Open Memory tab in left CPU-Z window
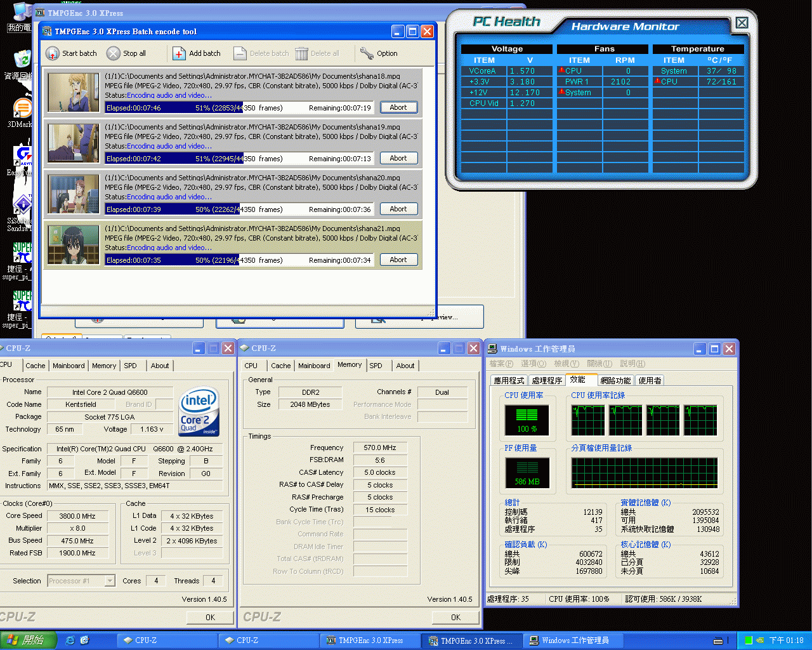The height and width of the screenshot is (650, 812). coord(104,366)
